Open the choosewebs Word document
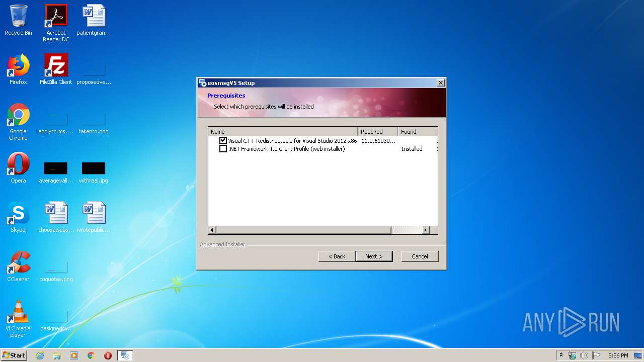 tap(56, 218)
